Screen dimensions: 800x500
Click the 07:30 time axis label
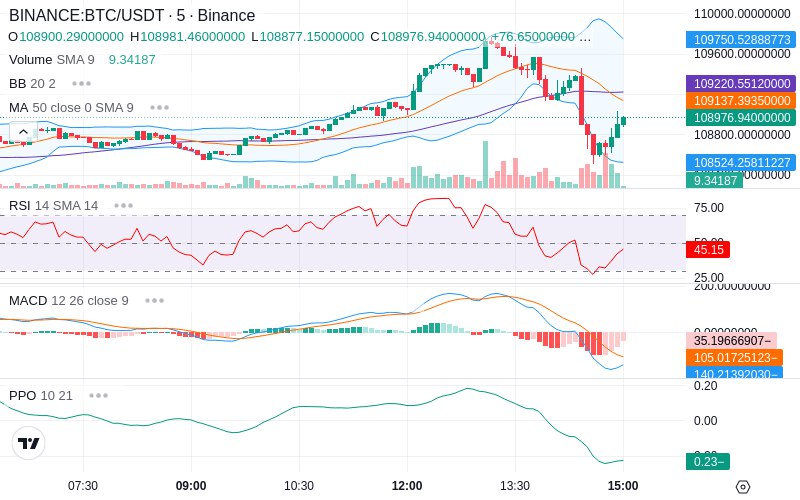(x=83, y=486)
